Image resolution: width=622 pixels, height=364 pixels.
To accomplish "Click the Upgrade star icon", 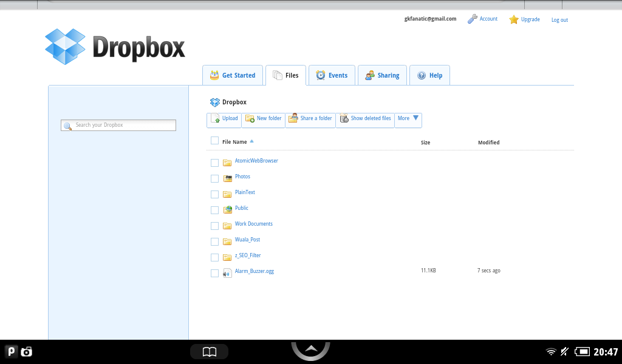I will point(514,19).
